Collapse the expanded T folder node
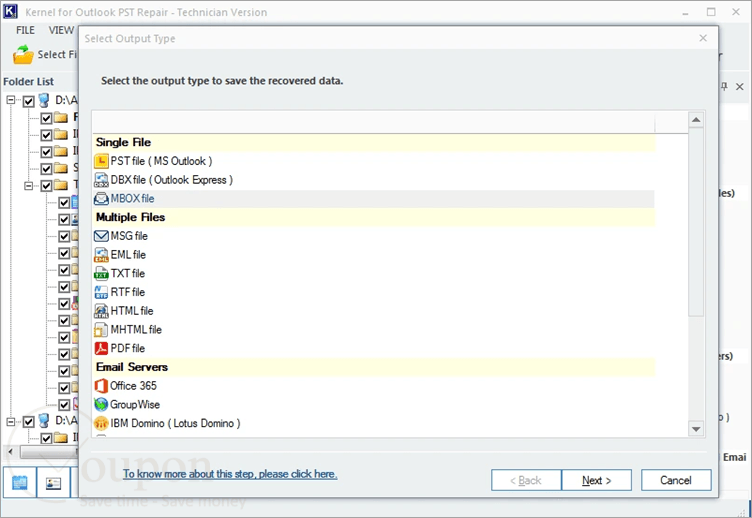This screenshot has height=518, width=752. click(x=28, y=185)
